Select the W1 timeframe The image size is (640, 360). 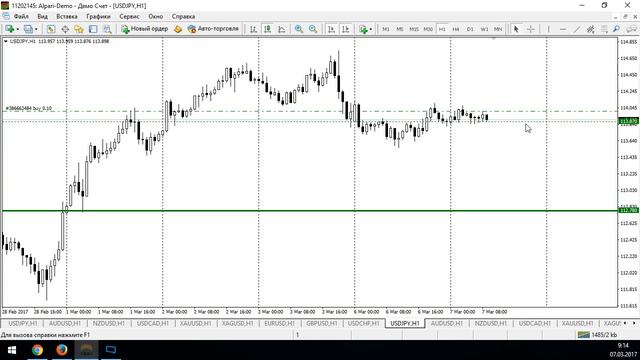(484, 29)
